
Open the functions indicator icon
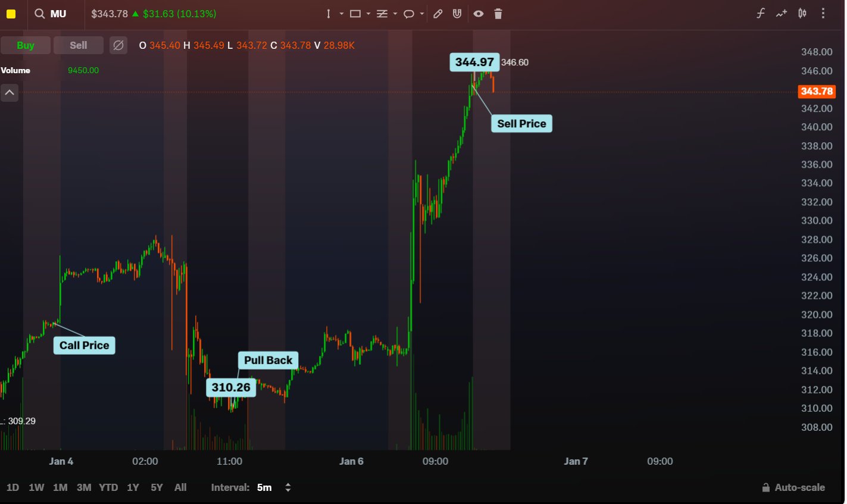coord(761,13)
